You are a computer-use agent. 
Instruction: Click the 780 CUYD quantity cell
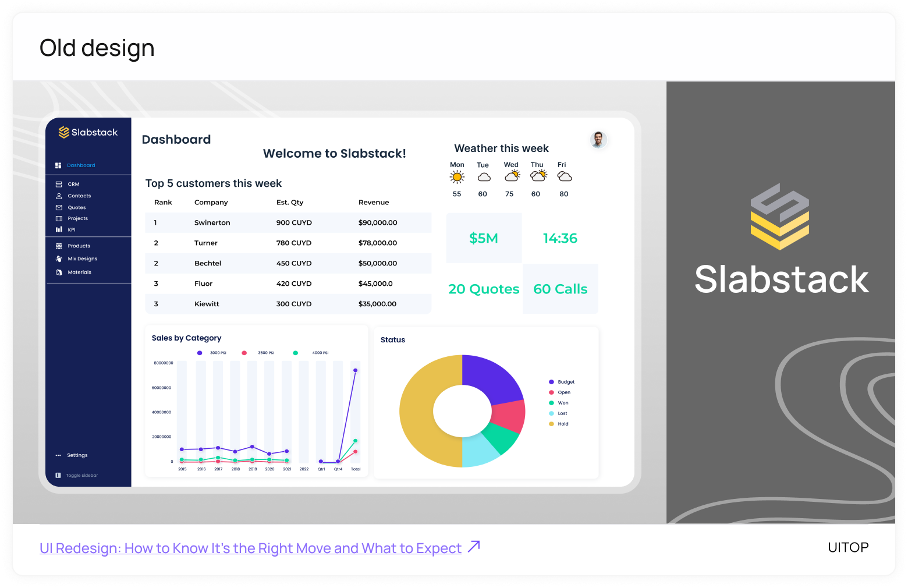pyautogui.click(x=294, y=243)
